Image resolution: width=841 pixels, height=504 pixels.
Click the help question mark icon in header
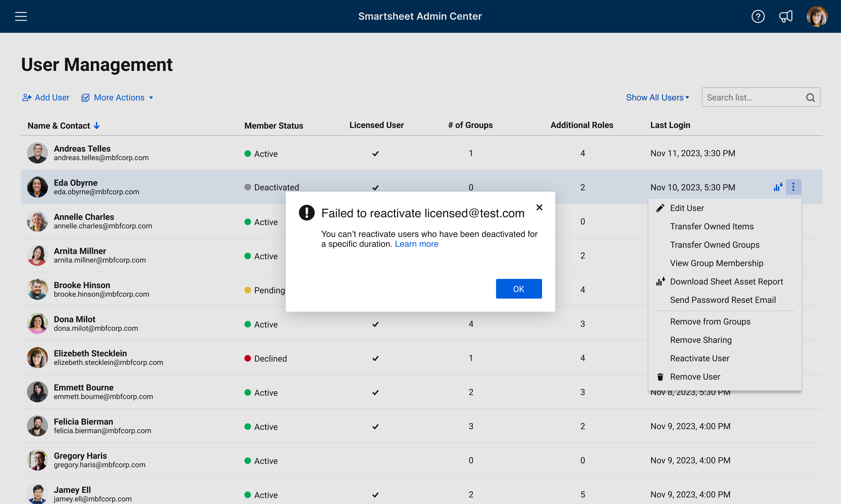pos(758,16)
